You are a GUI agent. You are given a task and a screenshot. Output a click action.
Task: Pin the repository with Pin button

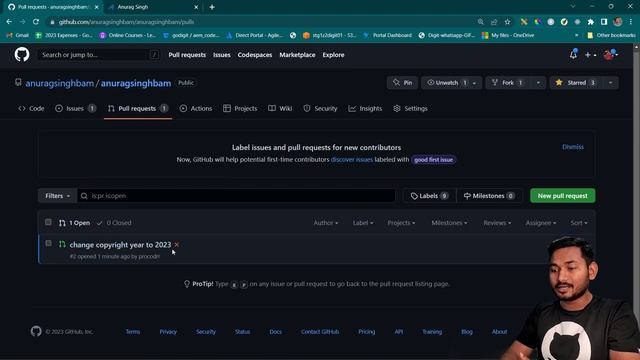pyautogui.click(x=402, y=82)
